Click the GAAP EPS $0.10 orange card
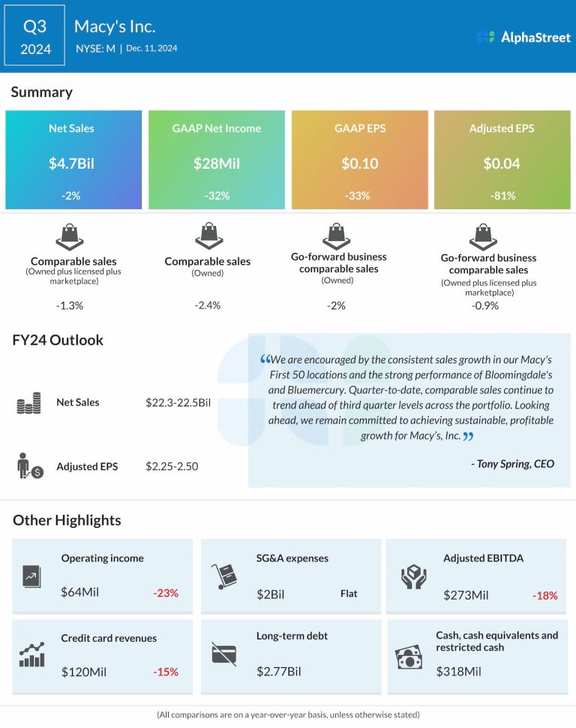The height and width of the screenshot is (728, 576). (x=359, y=160)
